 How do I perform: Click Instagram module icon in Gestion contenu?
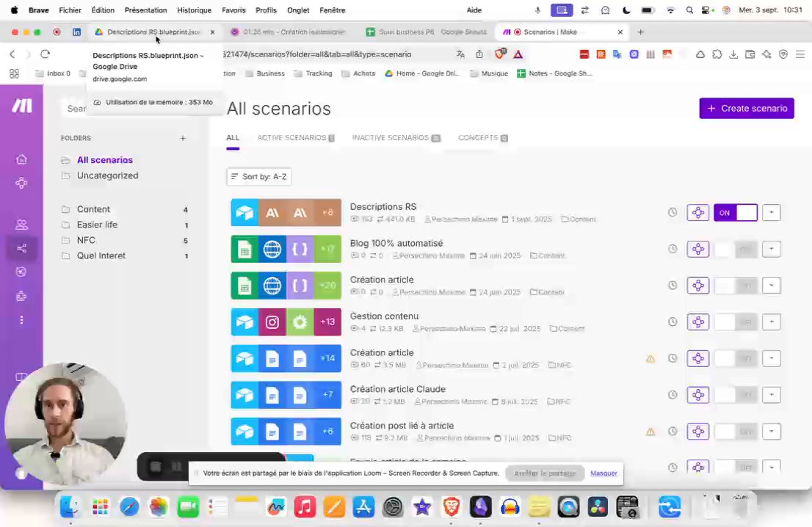272,322
